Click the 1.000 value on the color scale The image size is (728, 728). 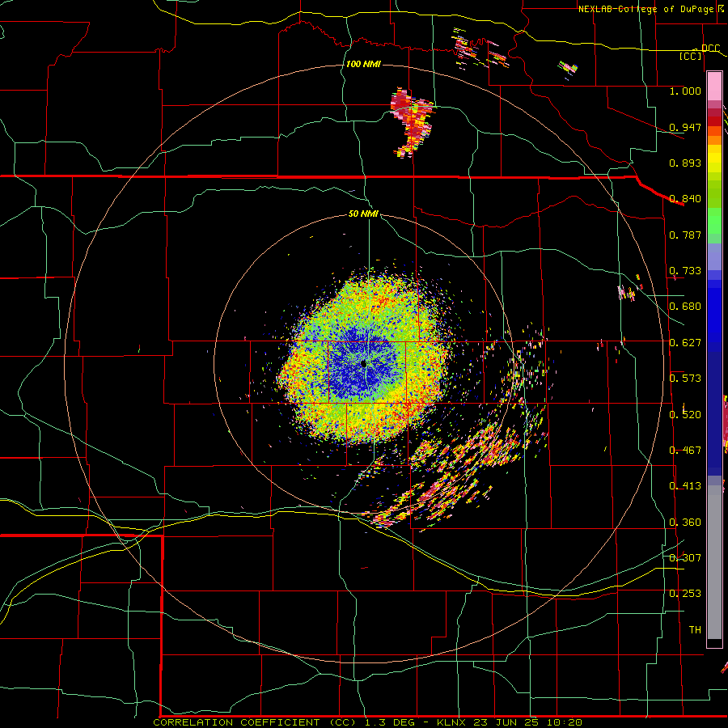pyautogui.click(x=685, y=91)
